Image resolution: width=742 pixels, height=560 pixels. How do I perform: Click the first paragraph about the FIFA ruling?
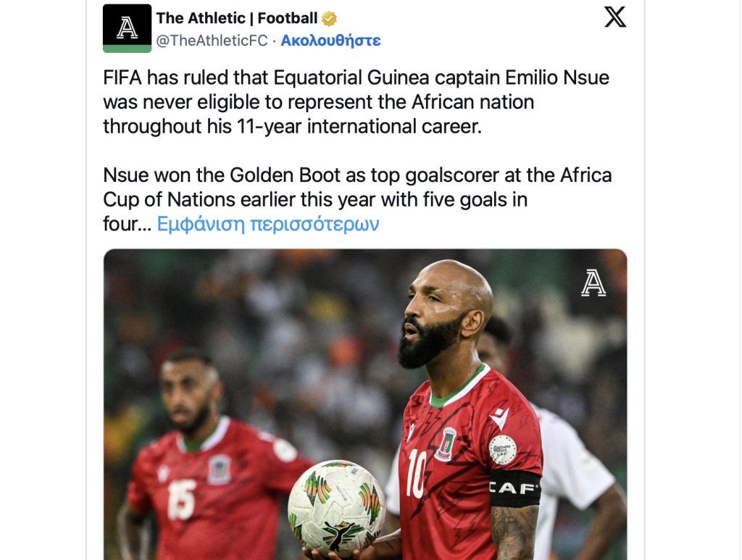[x=355, y=102]
